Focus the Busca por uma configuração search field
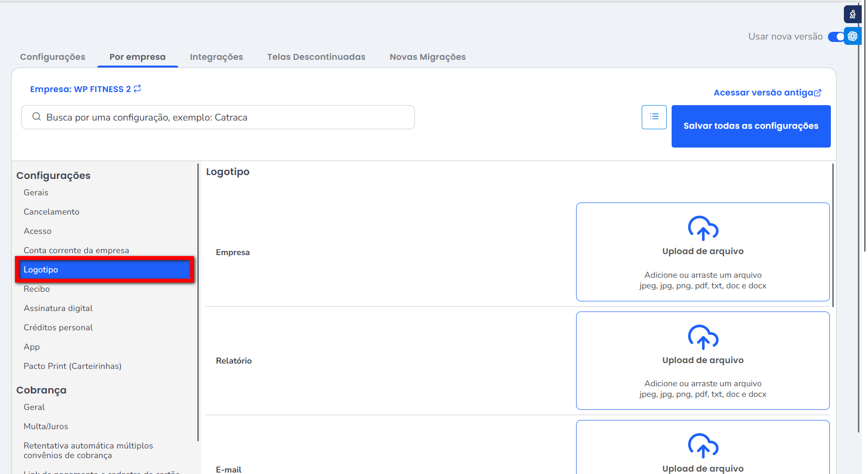 [x=227, y=117]
